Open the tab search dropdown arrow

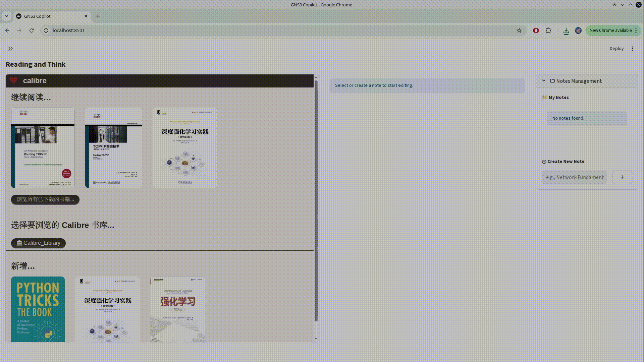(x=7, y=16)
